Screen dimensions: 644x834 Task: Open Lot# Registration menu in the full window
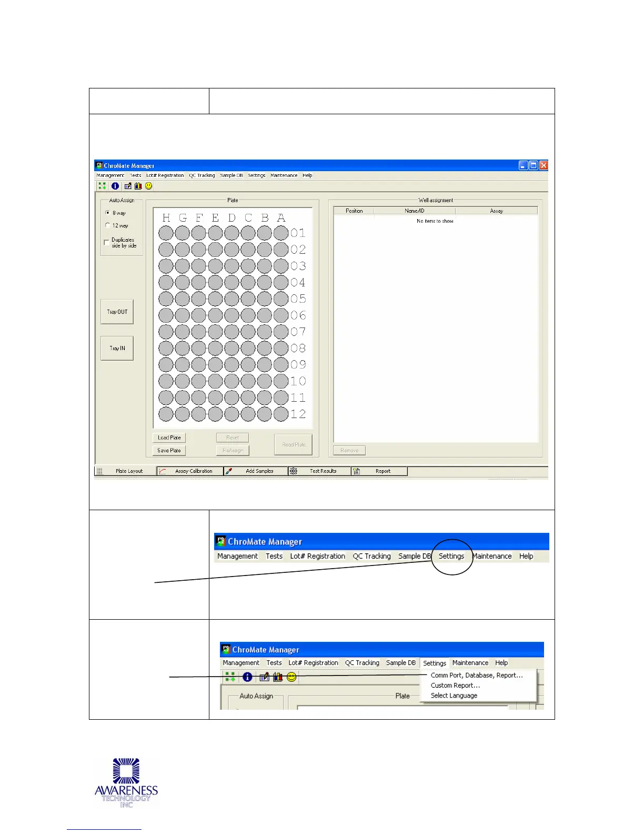[x=165, y=175]
